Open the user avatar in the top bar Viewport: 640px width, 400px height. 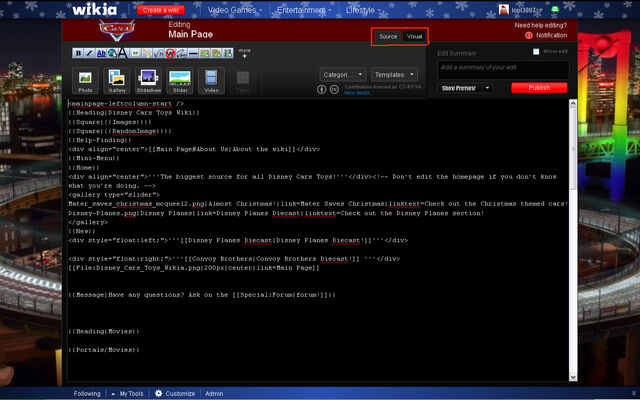[504, 9]
